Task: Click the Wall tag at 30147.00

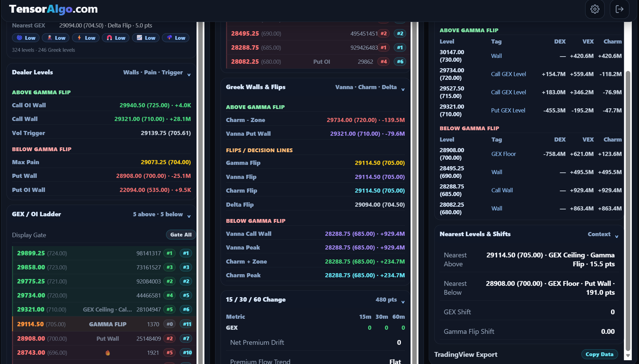Action: tap(496, 56)
